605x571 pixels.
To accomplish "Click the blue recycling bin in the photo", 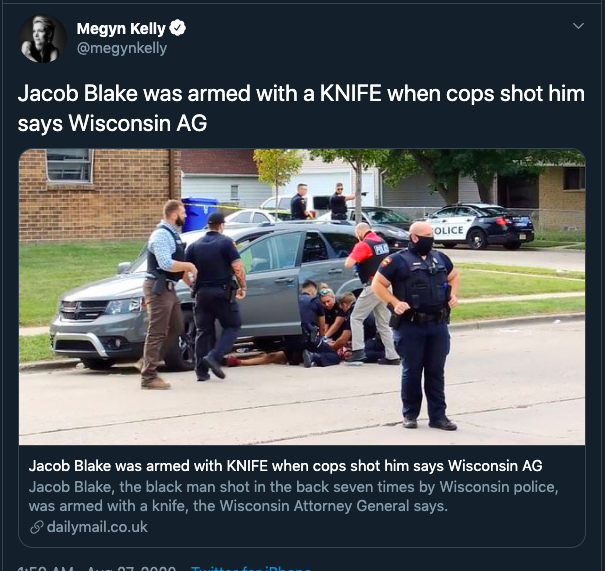I will (199, 214).
